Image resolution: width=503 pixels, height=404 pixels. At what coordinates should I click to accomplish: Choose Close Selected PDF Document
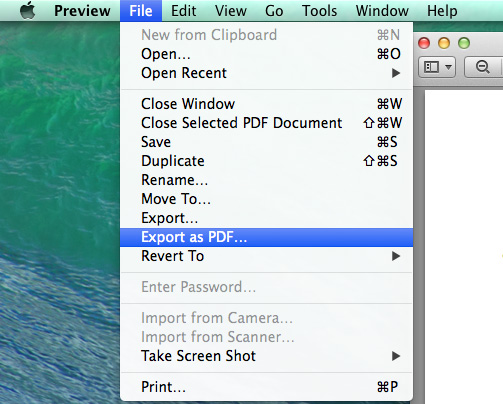(x=266, y=123)
